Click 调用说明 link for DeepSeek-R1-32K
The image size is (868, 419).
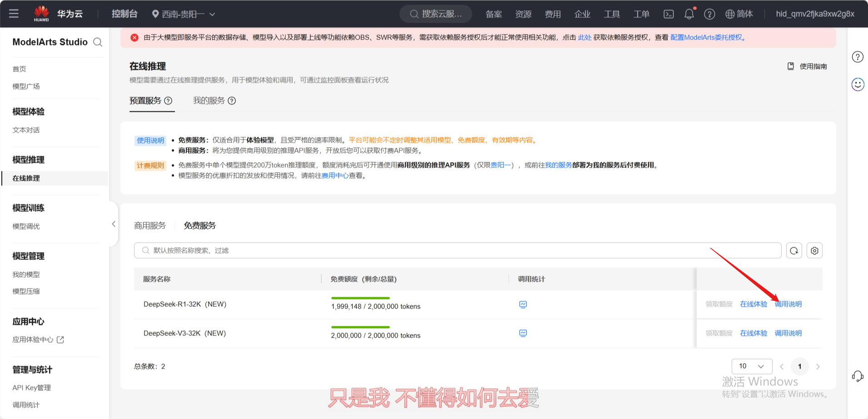tap(788, 304)
